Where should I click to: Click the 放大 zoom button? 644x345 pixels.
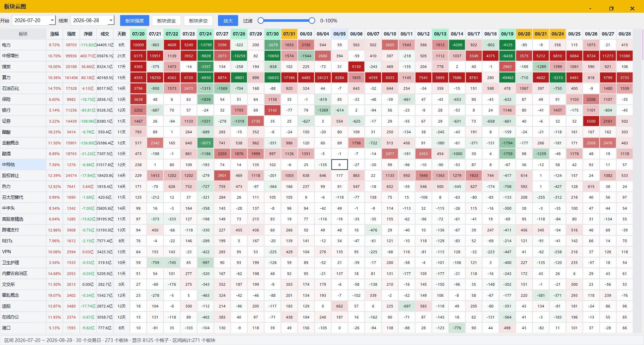coord(228,21)
